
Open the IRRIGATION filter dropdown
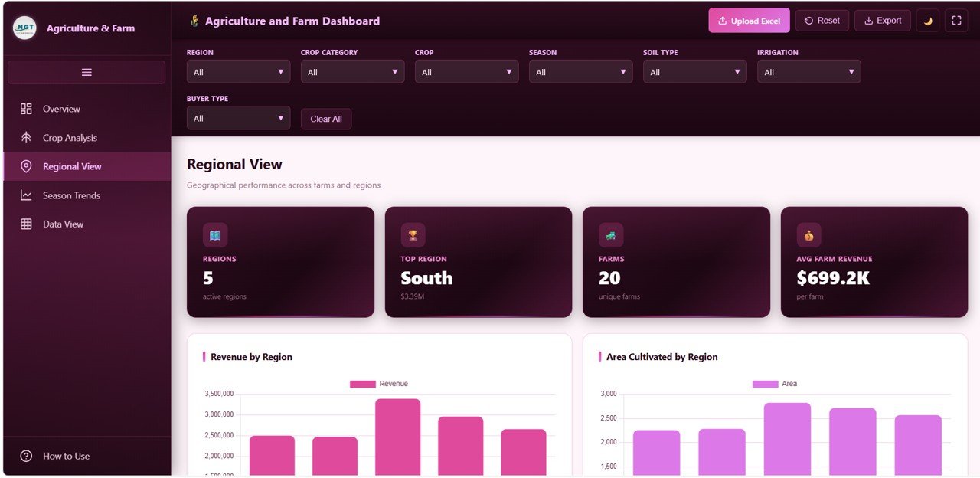pos(808,71)
